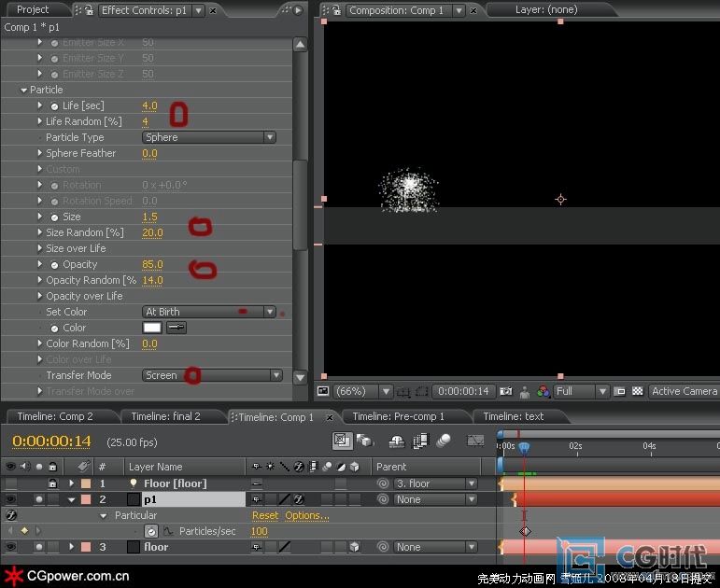
Task: Show channel RGB color circles icon
Action: 544,392
